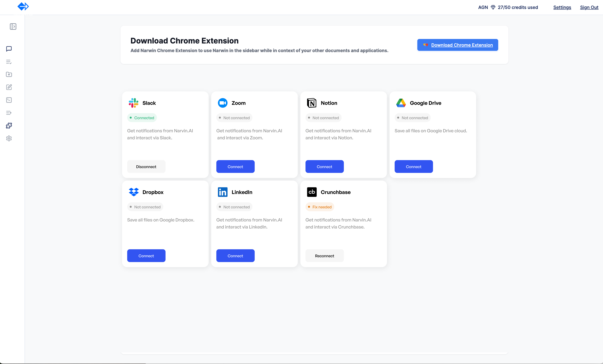
Task: Click Dropbox's Not connected status badge
Action: point(145,207)
